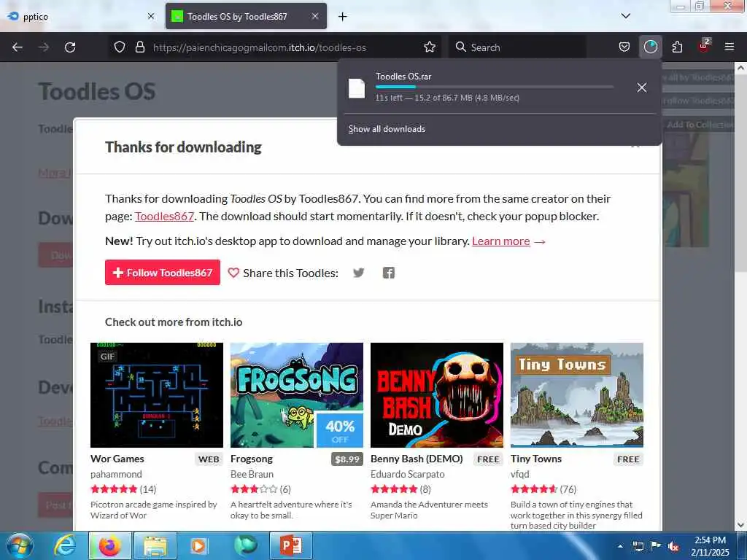This screenshot has width=747, height=560.
Task: Launch Internet Explorer from taskbar
Action: tap(64, 545)
